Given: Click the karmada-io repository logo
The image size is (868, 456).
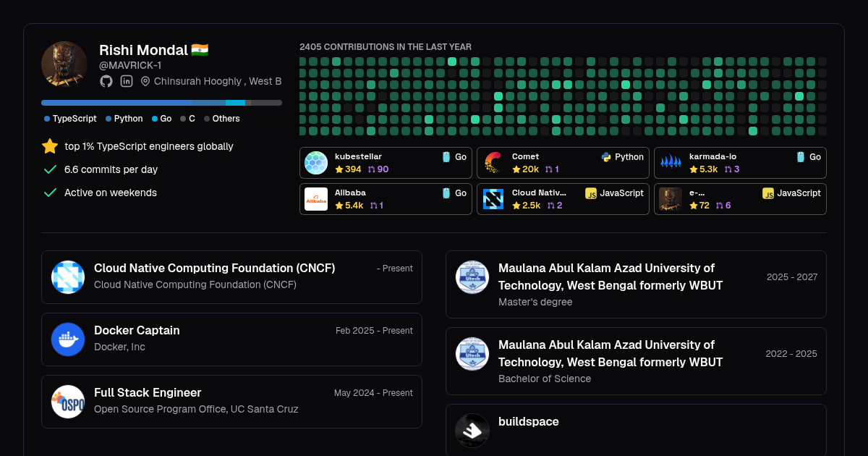Looking at the screenshot, I should (x=671, y=163).
